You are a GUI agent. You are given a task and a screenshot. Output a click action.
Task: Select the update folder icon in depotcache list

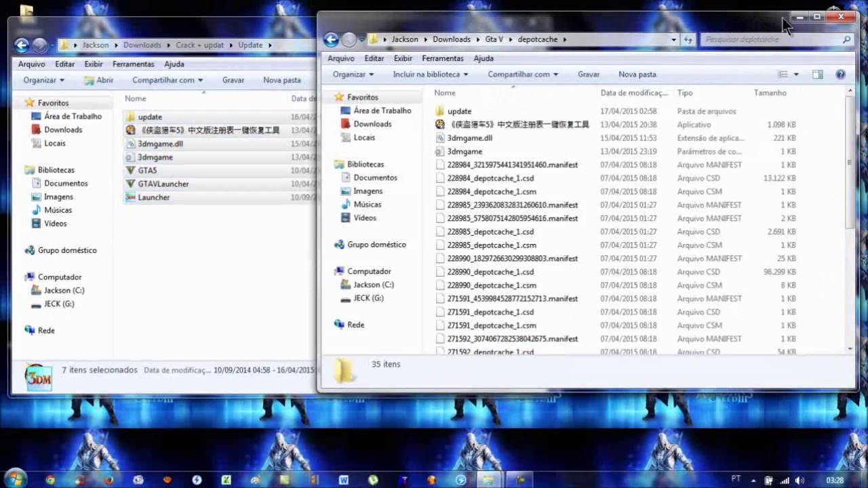click(439, 111)
